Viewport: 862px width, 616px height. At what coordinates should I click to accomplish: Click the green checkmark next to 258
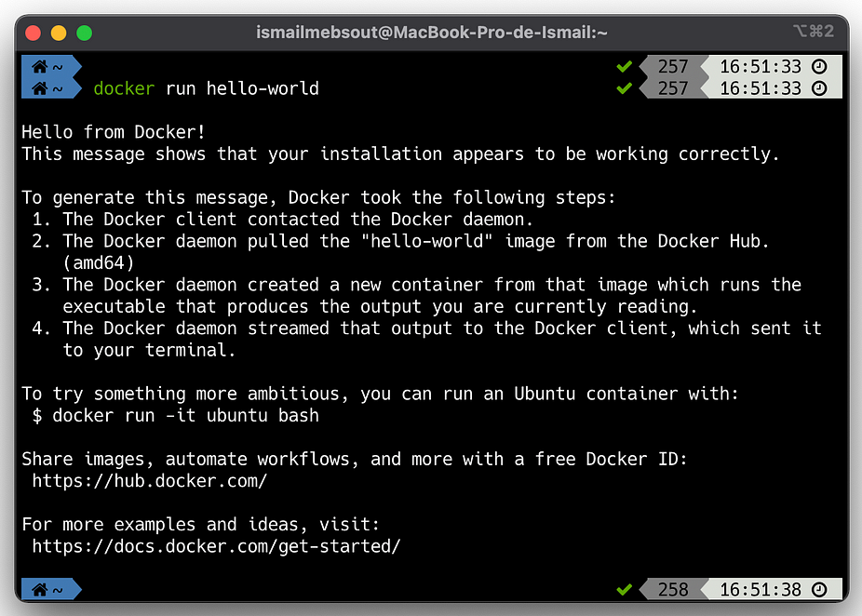point(624,590)
